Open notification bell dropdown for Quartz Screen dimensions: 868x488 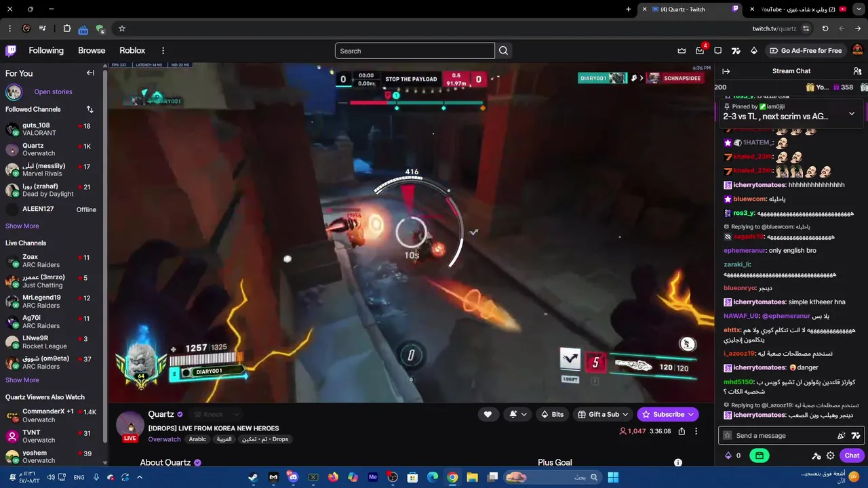pyautogui.click(x=517, y=414)
